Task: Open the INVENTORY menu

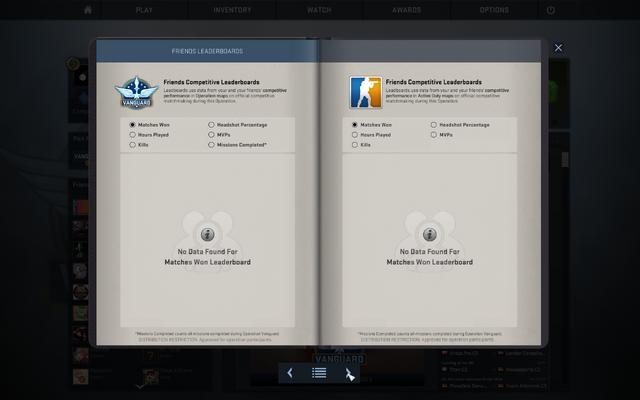Action: pyautogui.click(x=232, y=10)
